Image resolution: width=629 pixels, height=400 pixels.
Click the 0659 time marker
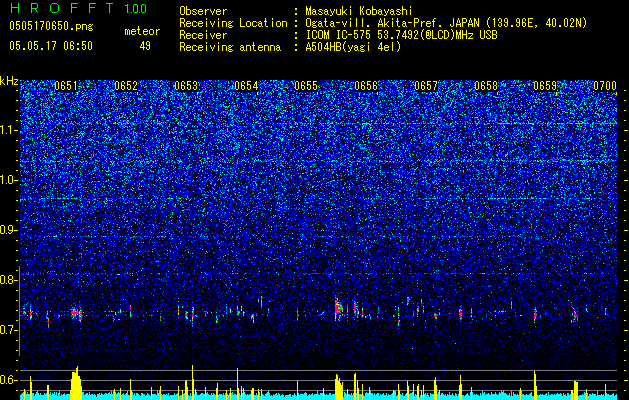tap(545, 86)
